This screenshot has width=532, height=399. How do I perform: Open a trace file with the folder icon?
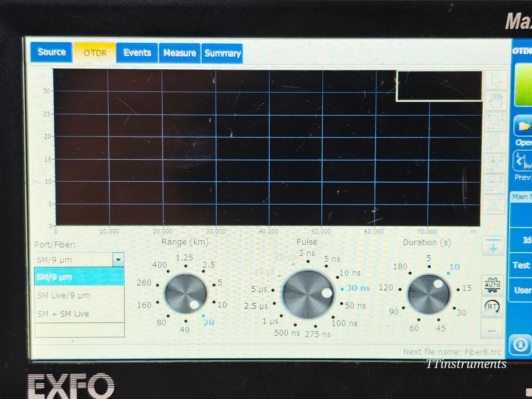click(x=523, y=126)
